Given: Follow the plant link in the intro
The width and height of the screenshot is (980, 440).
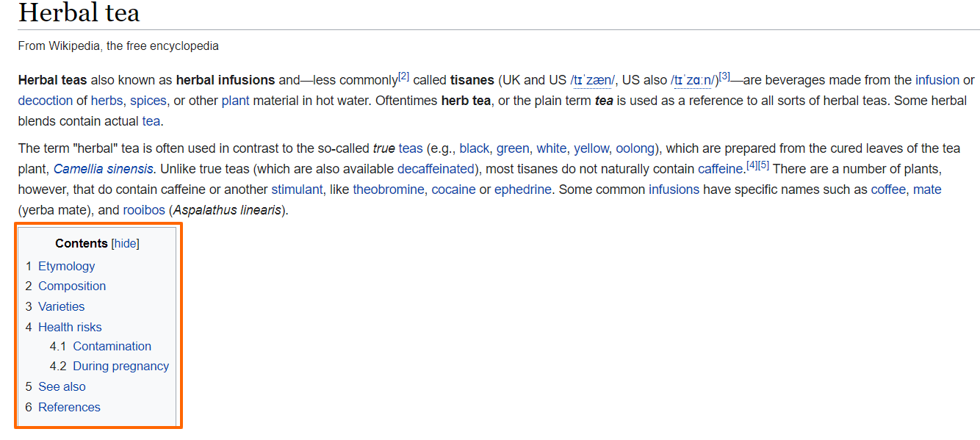Looking at the screenshot, I should click(x=236, y=101).
